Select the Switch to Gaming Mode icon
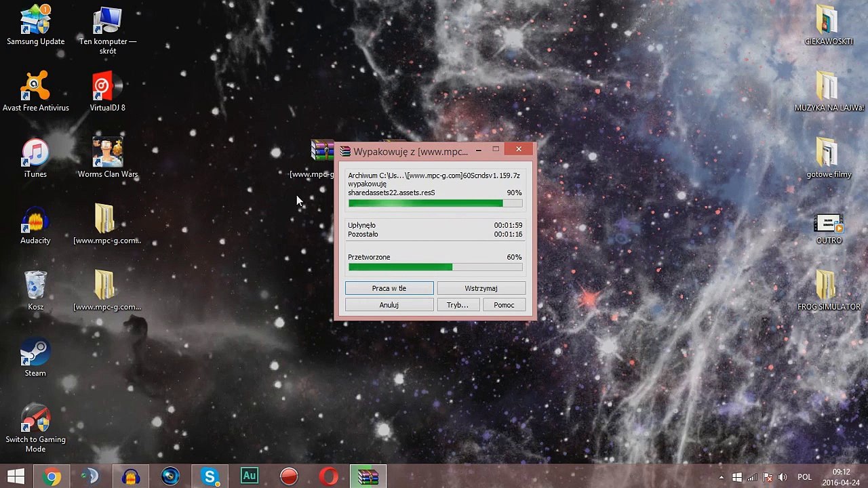The width and height of the screenshot is (868, 488). (35, 429)
